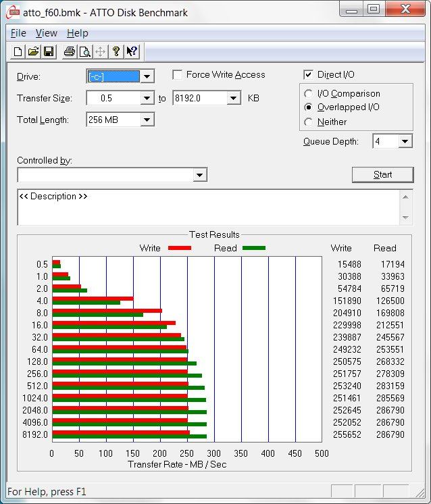
Task: Expand the Queue Depth dropdown
Action: [x=405, y=141]
